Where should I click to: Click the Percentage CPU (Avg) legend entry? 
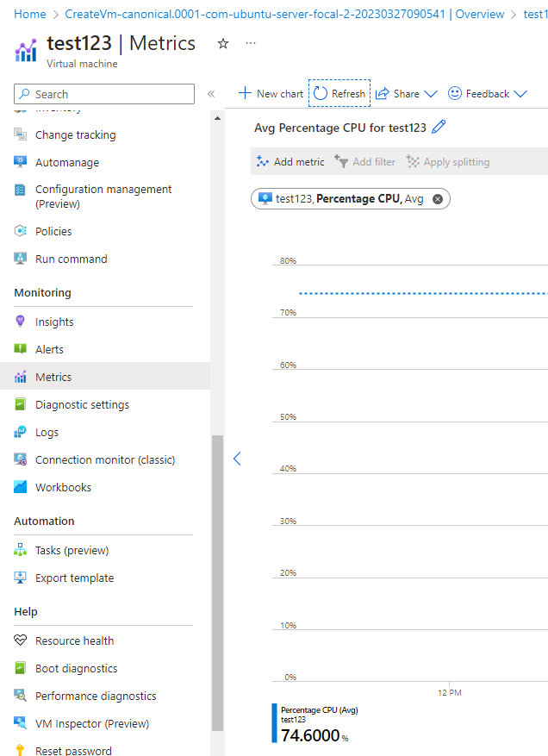[319, 709]
